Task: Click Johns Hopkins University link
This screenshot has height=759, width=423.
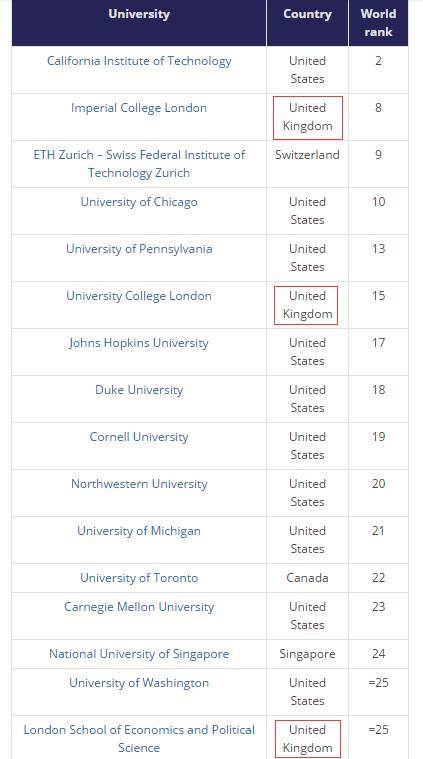Action: coord(139,343)
